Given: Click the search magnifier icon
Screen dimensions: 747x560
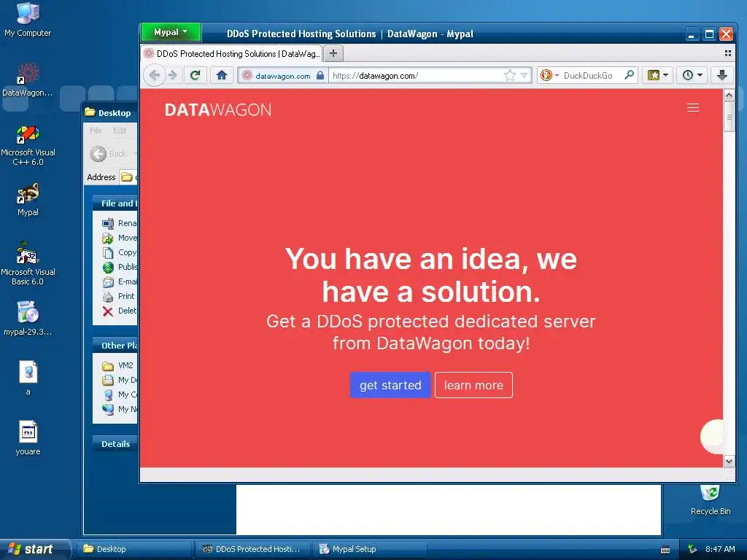Looking at the screenshot, I should (629, 75).
